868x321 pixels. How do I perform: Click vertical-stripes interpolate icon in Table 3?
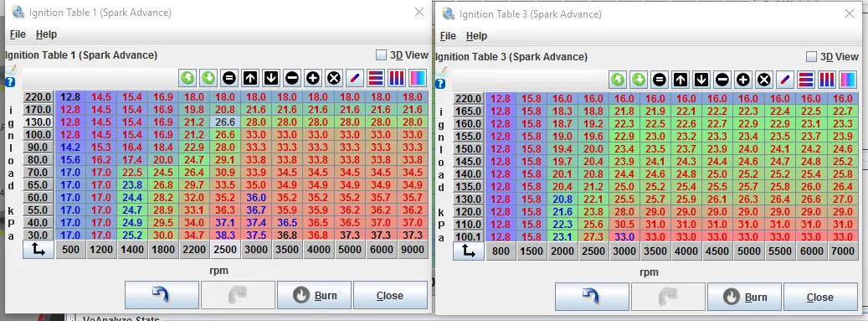(827, 80)
